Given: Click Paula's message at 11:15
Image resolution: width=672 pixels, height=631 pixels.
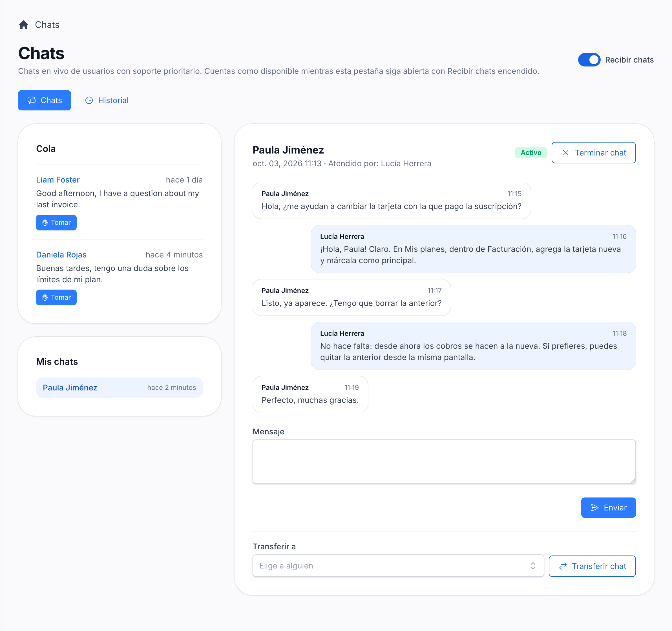Looking at the screenshot, I should (392, 201).
